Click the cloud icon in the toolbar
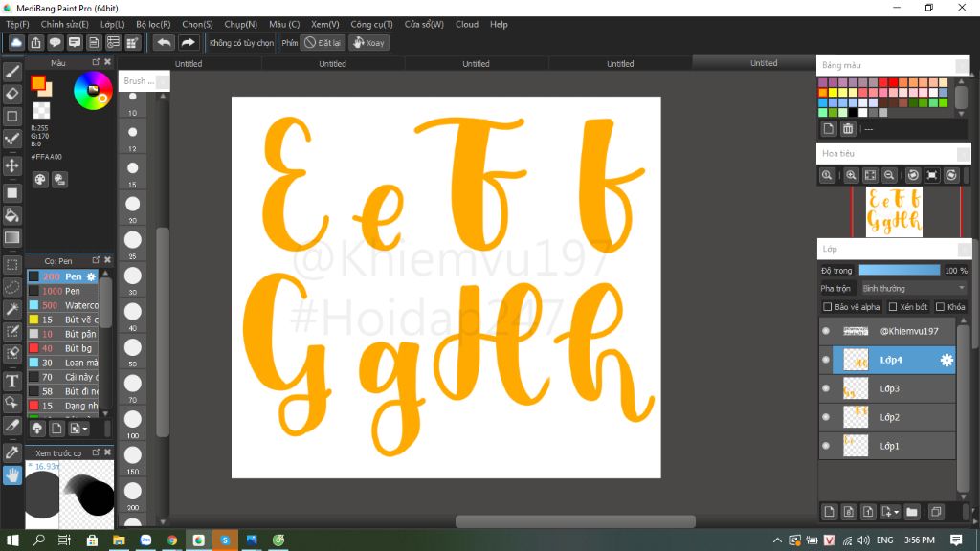This screenshot has width=980, height=551. pos(16,42)
